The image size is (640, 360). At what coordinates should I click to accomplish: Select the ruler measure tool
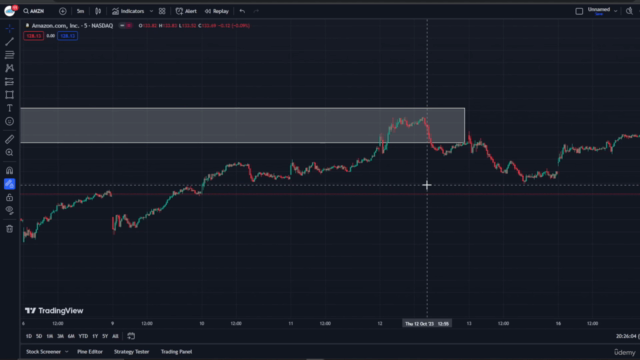9,139
